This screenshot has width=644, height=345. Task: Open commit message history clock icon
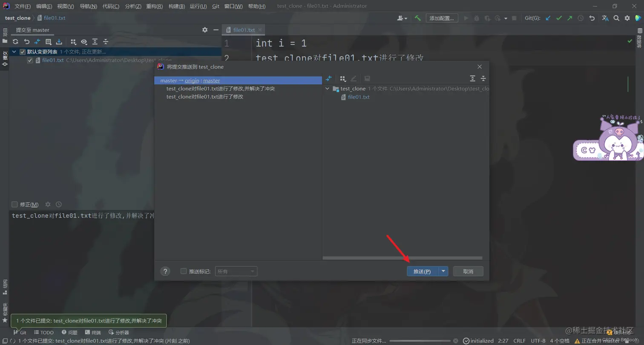pos(59,205)
